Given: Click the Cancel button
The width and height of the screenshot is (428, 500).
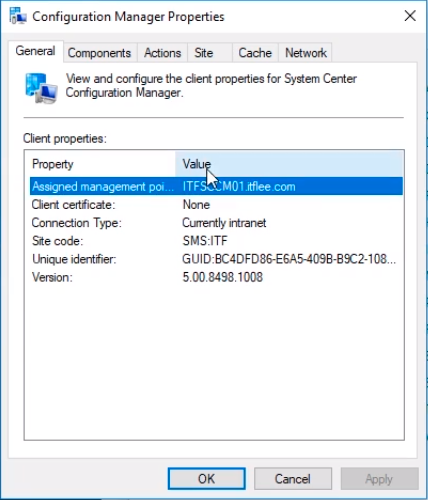Looking at the screenshot, I should point(293,479).
